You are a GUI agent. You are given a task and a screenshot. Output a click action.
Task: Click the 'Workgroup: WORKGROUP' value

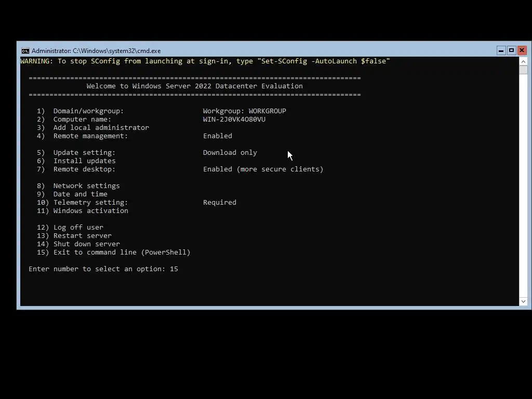coord(245,111)
